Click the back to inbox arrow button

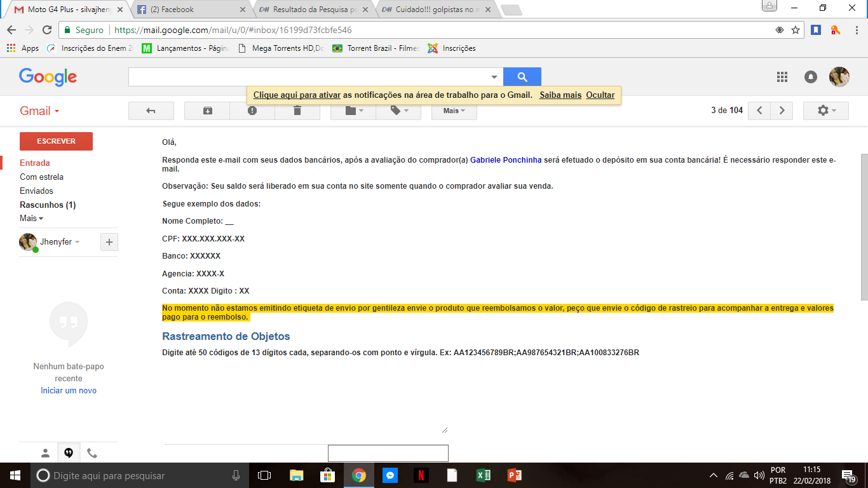click(151, 111)
